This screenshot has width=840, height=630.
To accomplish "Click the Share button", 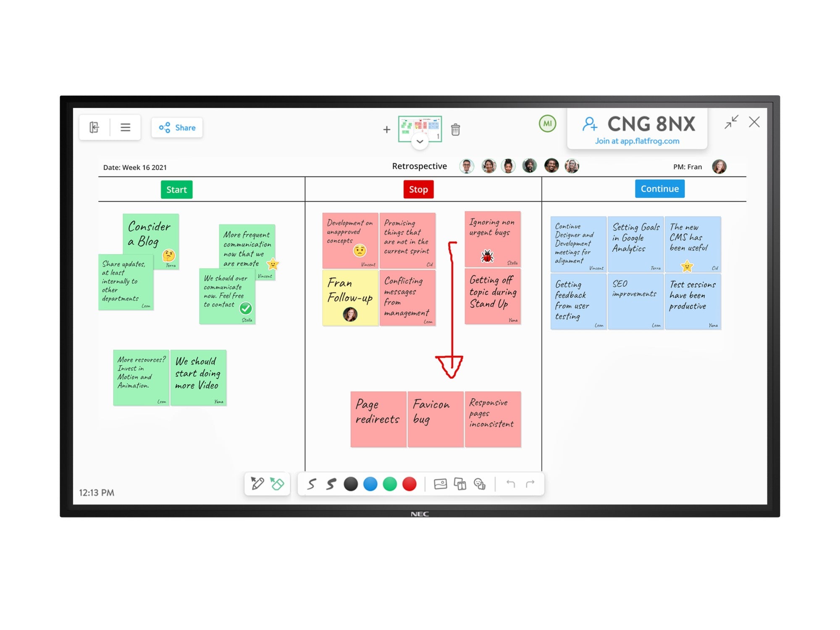I will 180,127.
